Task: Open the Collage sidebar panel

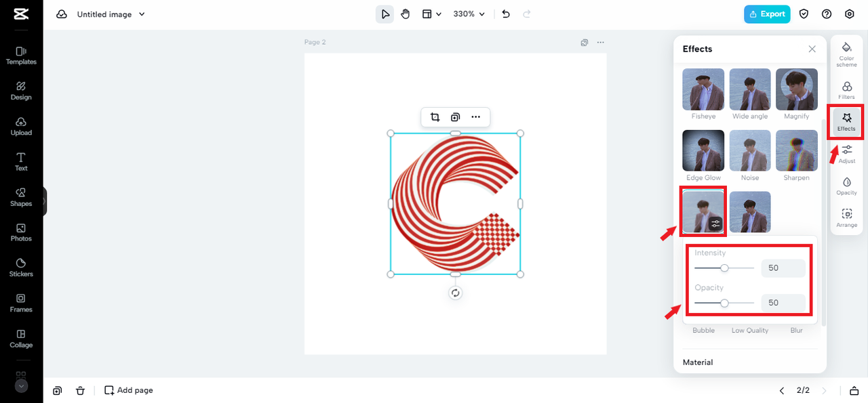Action: point(21,339)
